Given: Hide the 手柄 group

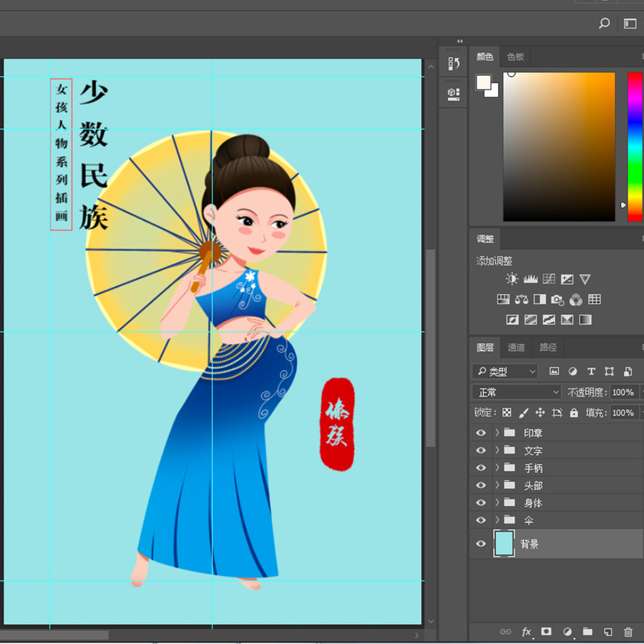Looking at the screenshot, I should click(481, 467).
